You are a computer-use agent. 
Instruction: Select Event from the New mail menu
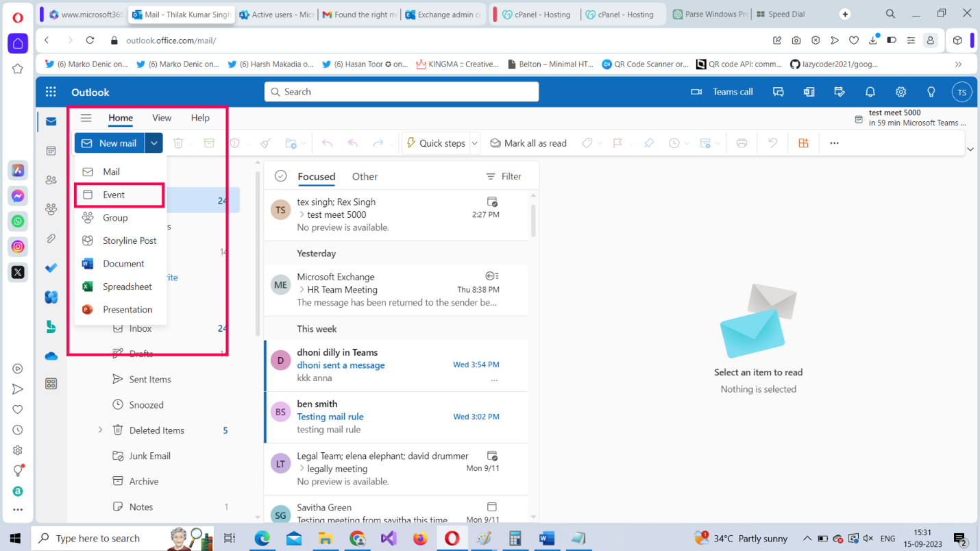114,195
